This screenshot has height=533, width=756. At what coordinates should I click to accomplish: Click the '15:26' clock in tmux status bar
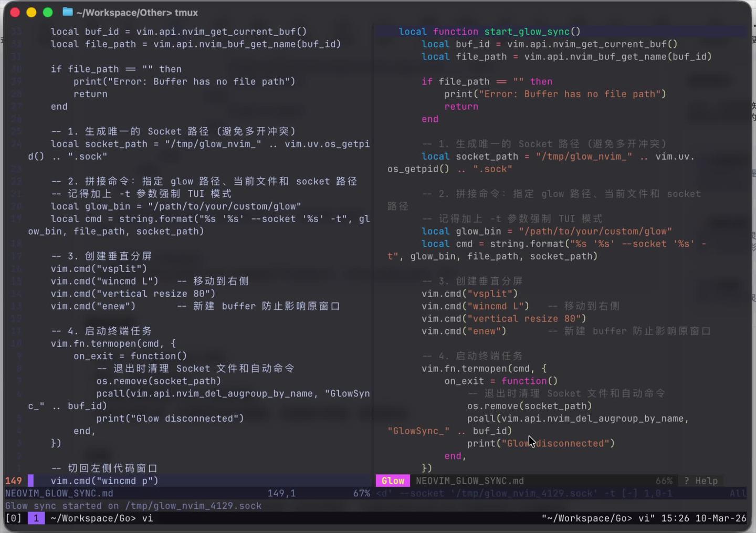(x=675, y=518)
